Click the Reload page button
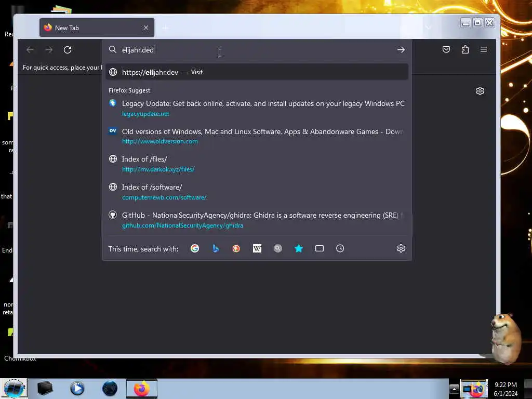Image resolution: width=532 pixels, height=399 pixels. coord(68,50)
